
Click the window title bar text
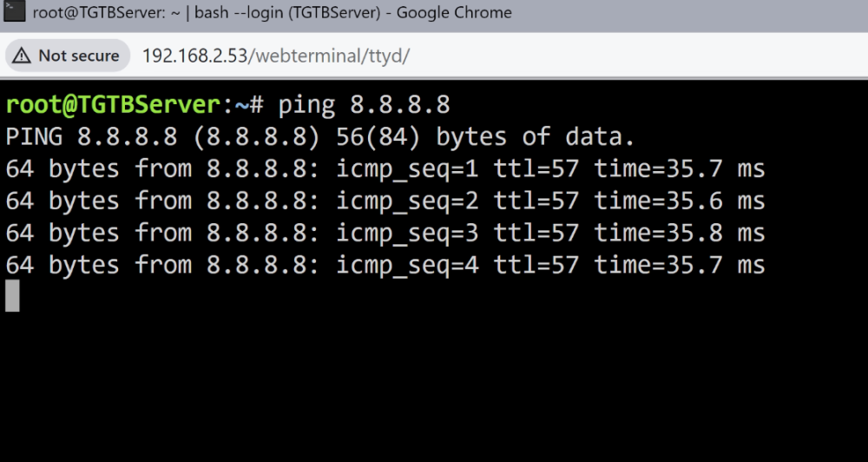click(272, 13)
